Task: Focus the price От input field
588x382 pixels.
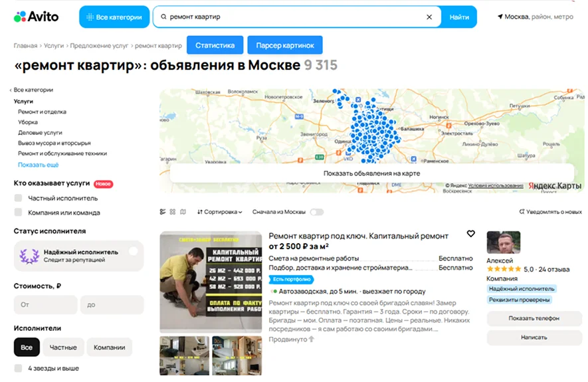Action: click(45, 305)
